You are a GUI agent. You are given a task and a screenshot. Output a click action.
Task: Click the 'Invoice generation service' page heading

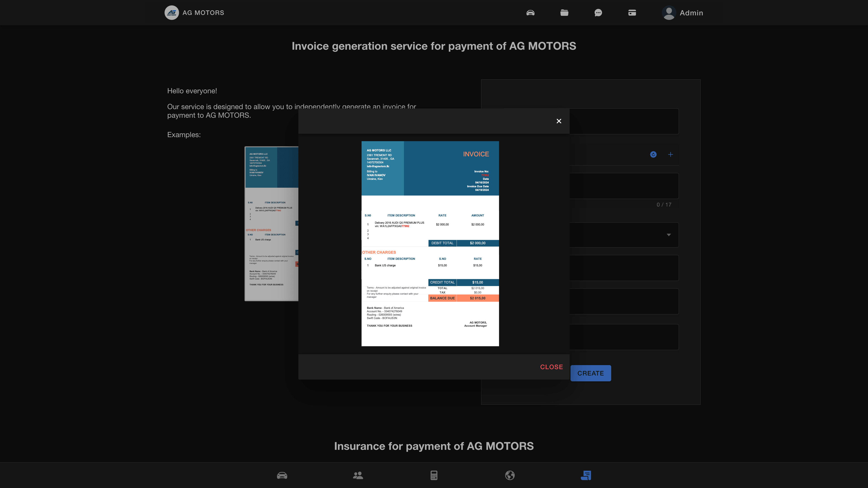[434, 46]
